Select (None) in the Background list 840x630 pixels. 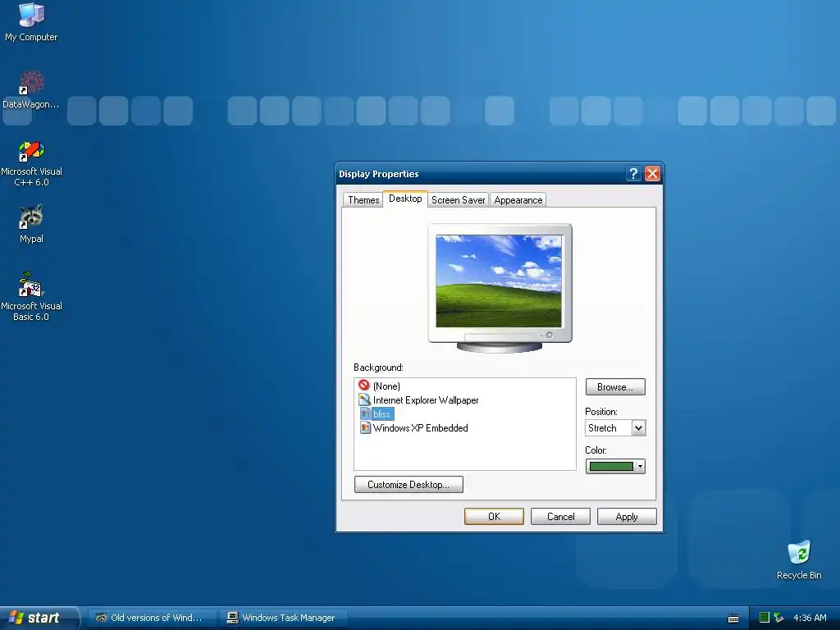(386, 386)
